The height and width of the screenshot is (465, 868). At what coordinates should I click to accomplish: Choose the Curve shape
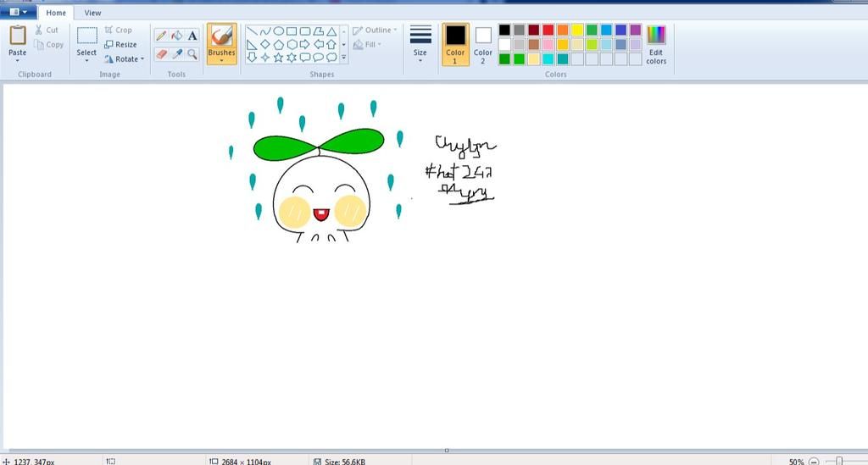(265, 31)
